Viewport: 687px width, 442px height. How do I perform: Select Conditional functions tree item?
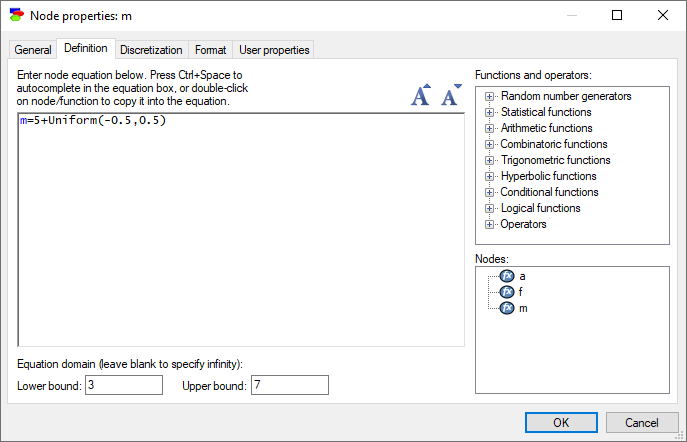[549, 192]
